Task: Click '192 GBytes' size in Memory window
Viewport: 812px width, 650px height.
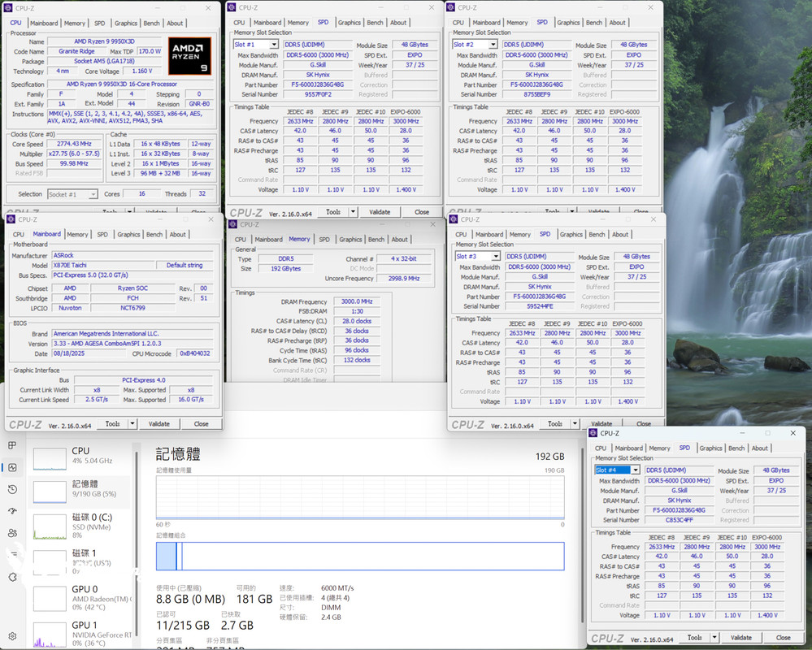Action: 285,269
